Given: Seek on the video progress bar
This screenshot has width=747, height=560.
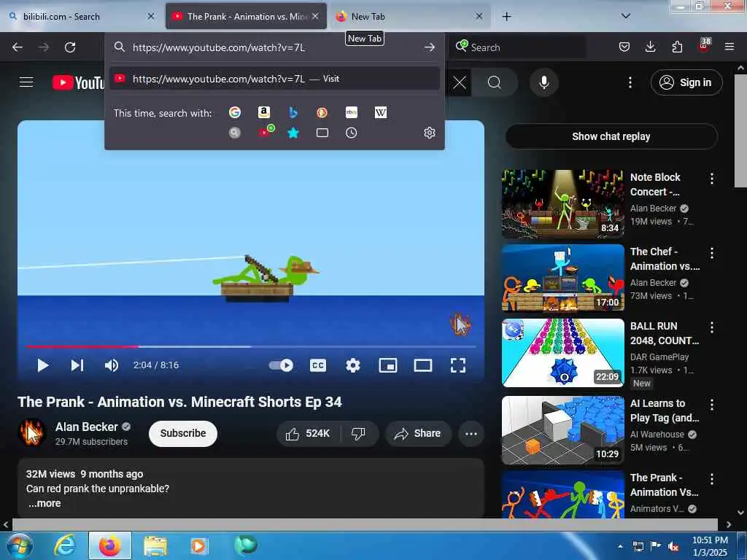Looking at the screenshot, I should click(251, 346).
